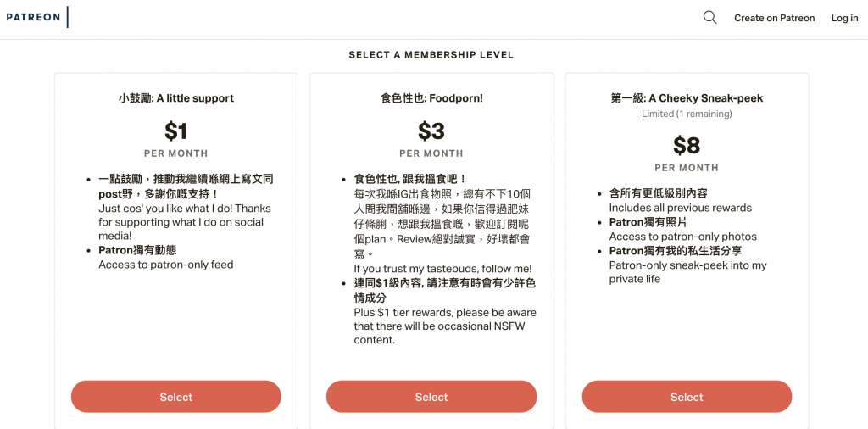Select the $1 A little support tier
The height and width of the screenshot is (429, 868).
tap(175, 397)
